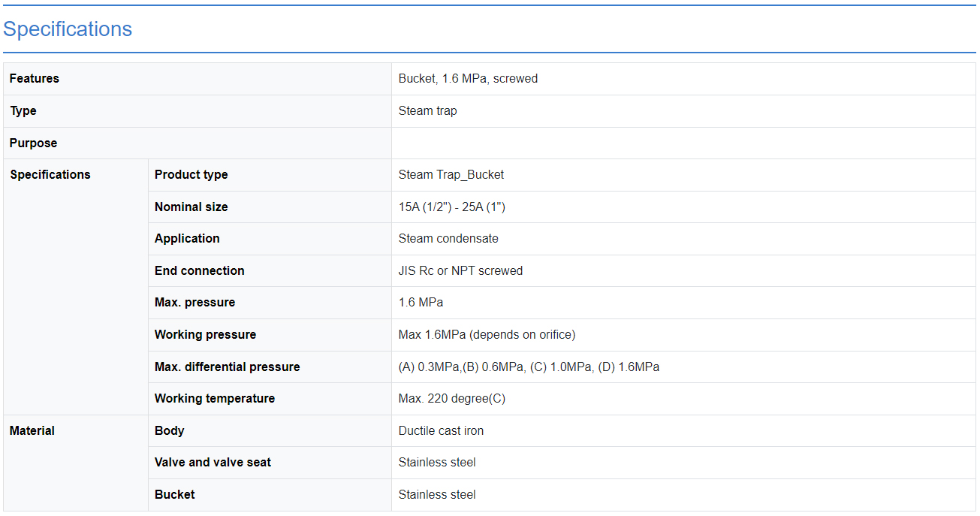Click the Valve and valve seat label

click(x=213, y=463)
